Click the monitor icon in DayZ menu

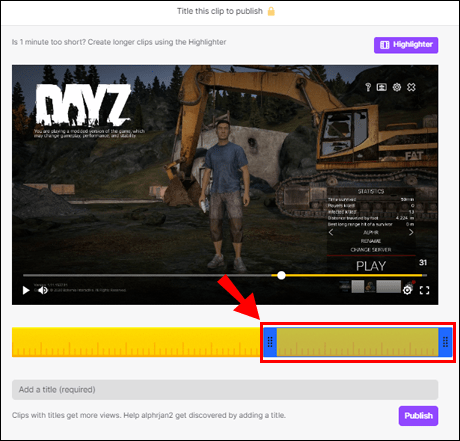pos(382,87)
